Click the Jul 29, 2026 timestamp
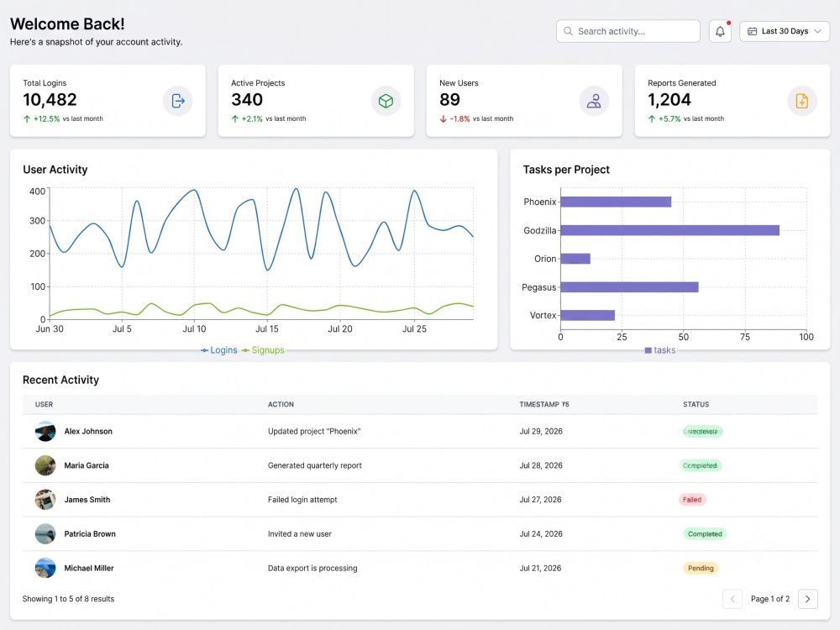The image size is (840, 630). click(541, 431)
